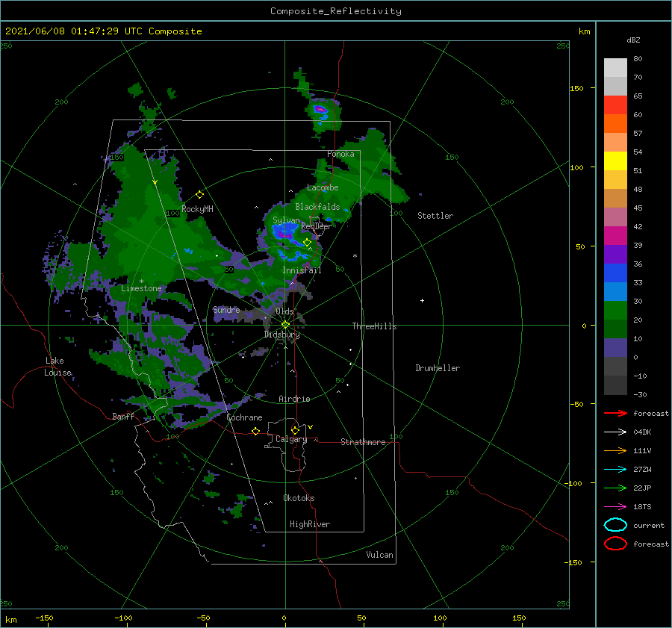Click the red forecast arrow in legend

[x=615, y=413]
